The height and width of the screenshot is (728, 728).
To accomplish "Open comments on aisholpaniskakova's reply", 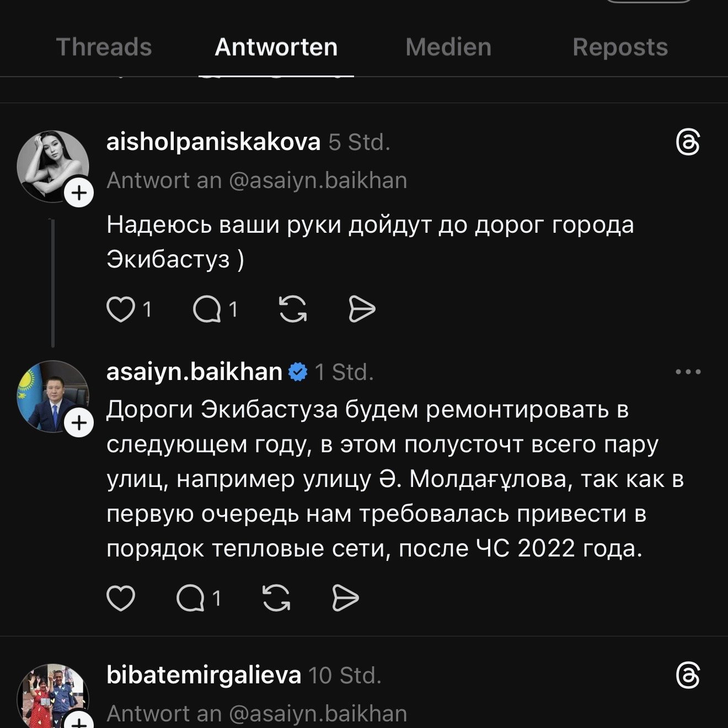I will point(207,309).
